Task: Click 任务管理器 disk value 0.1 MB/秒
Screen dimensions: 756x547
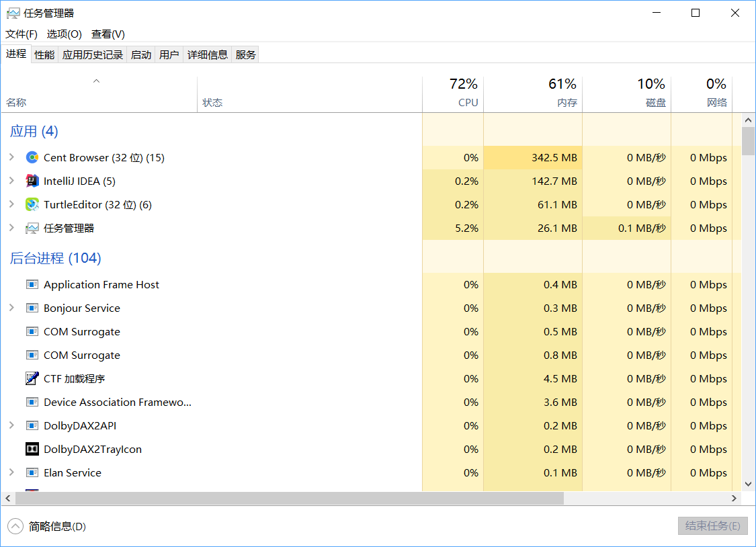Action: [642, 228]
